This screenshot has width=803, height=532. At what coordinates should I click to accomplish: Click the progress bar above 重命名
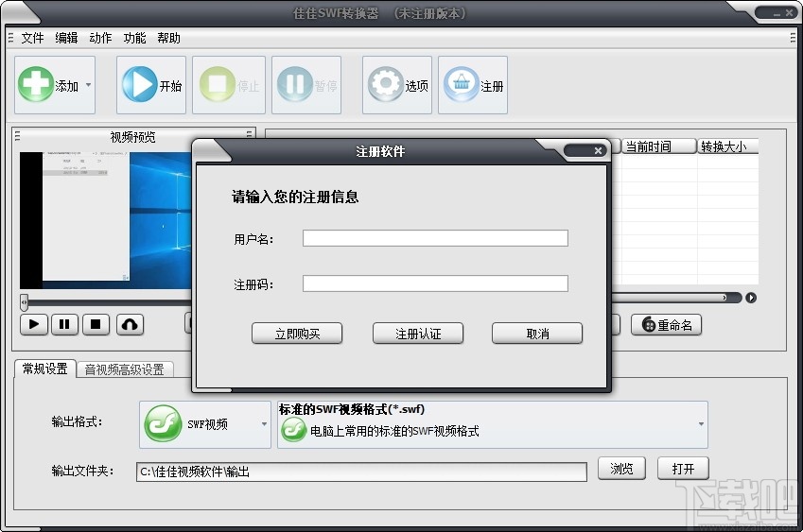point(676,298)
